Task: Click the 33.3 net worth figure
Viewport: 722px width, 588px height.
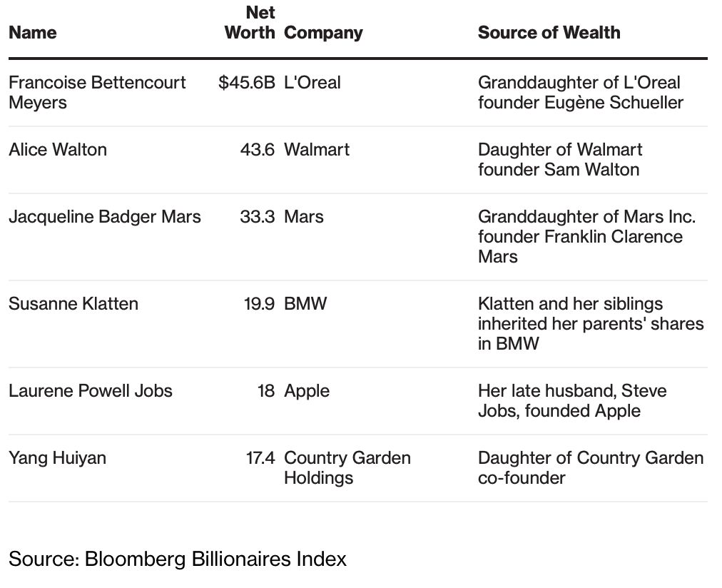Action: click(257, 217)
